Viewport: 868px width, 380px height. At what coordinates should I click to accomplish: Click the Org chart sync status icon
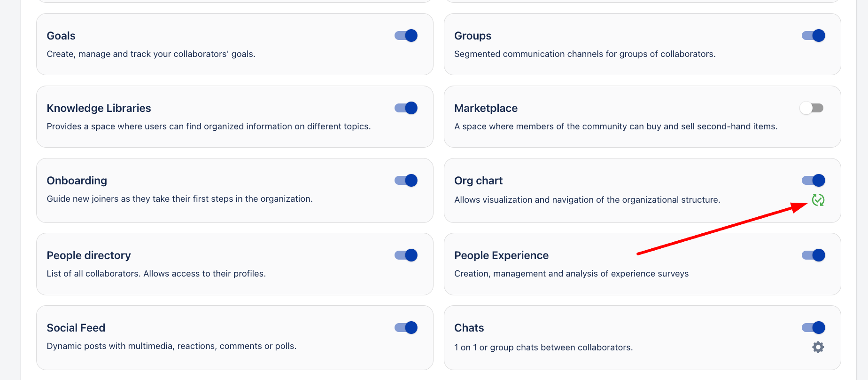coord(818,200)
